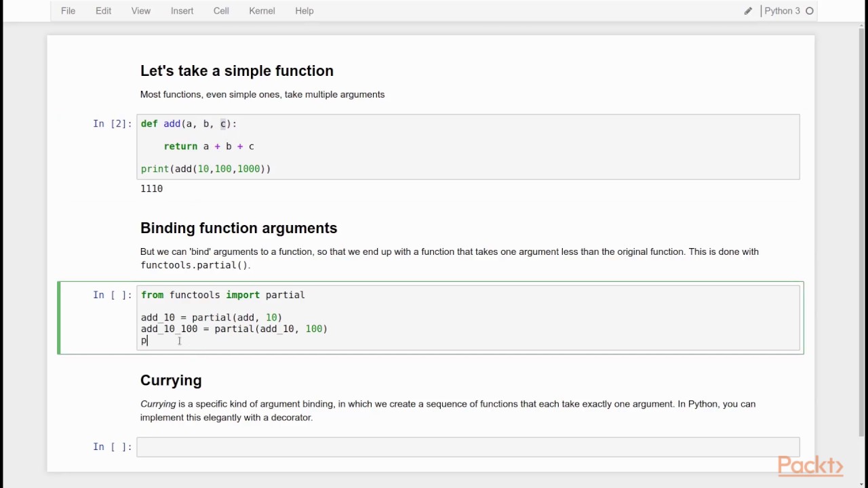
Task: Click the 1110 output text
Action: pos(152,188)
